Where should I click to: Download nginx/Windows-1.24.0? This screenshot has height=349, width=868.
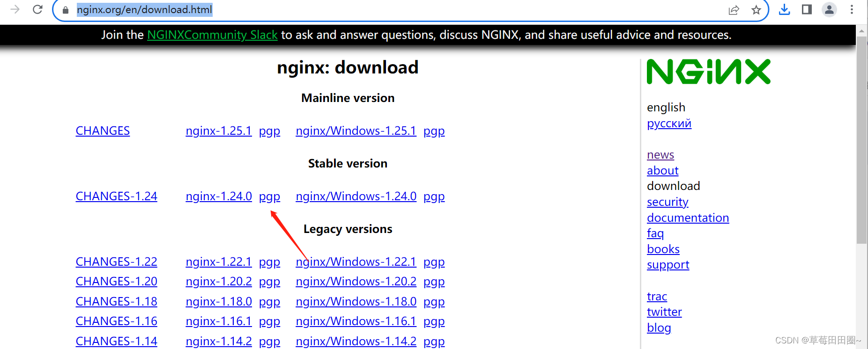356,196
